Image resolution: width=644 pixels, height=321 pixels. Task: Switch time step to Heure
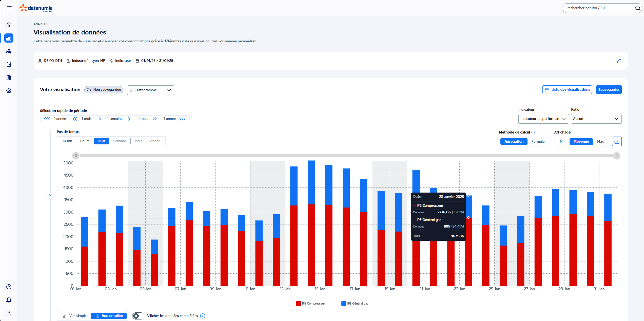[85, 141]
